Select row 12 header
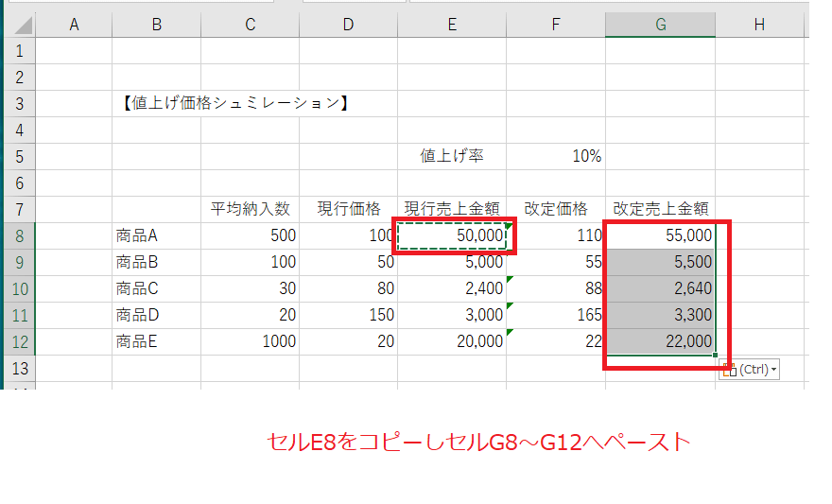832x504 pixels. pos(20,341)
